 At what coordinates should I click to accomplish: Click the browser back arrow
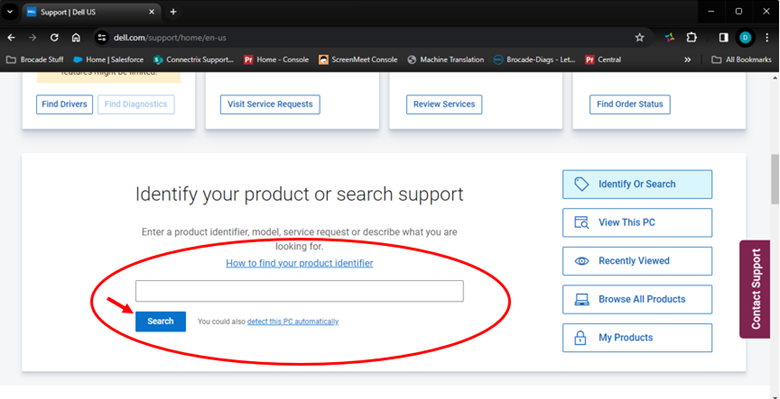(11, 38)
